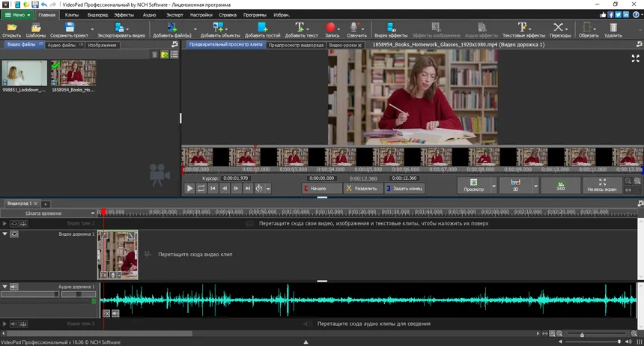644x346 pixels.
Task: Click the Задать конец button
Action: click(404, 189)
